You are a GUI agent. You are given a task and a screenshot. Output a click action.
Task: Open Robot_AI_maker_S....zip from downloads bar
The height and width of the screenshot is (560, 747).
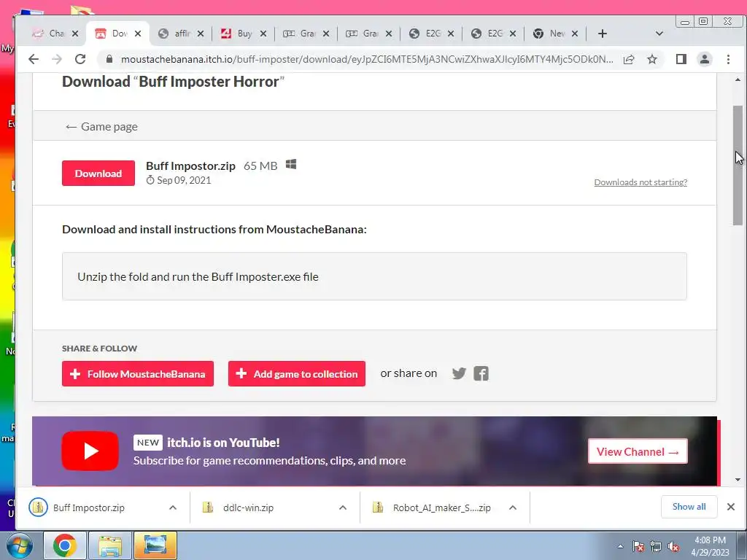point(441,507)
